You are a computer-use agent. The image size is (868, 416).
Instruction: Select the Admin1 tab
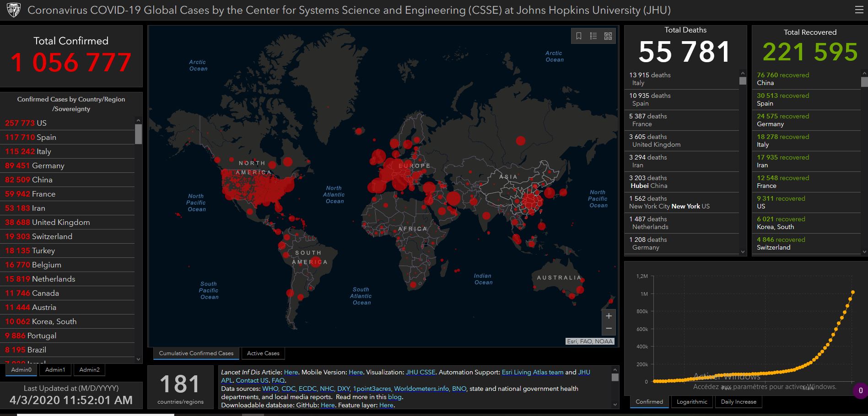tap(55, 370)
